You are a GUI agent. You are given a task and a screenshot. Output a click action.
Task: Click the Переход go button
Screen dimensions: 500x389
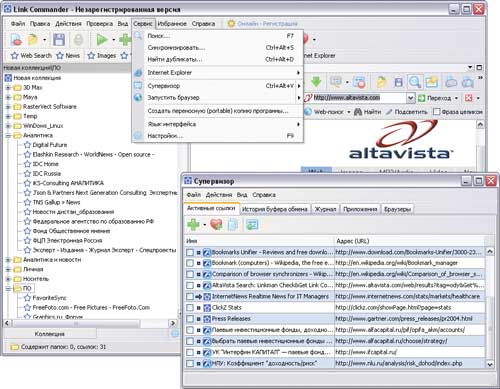click(435, 98)
